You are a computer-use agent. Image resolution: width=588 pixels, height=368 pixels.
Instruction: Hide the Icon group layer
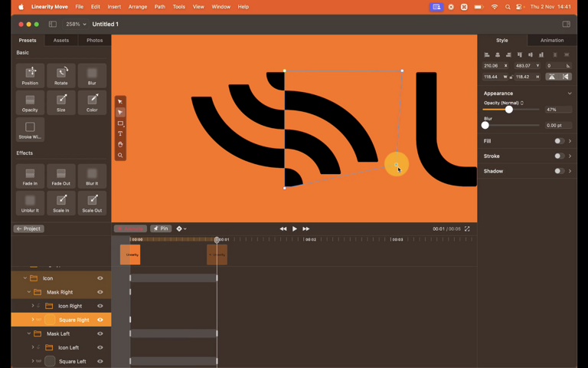pyautogui.click(x=100, y=278)
